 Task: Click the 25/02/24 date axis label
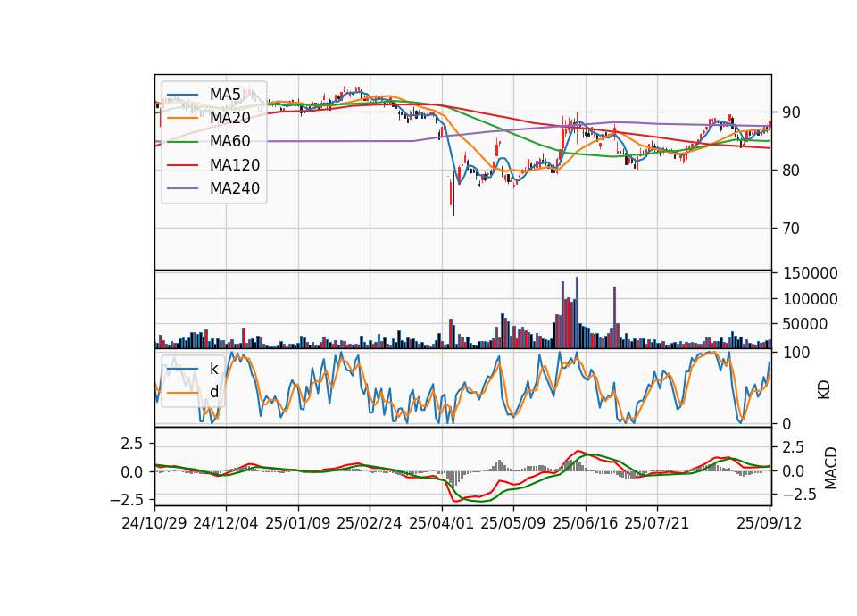pos(370,523)
